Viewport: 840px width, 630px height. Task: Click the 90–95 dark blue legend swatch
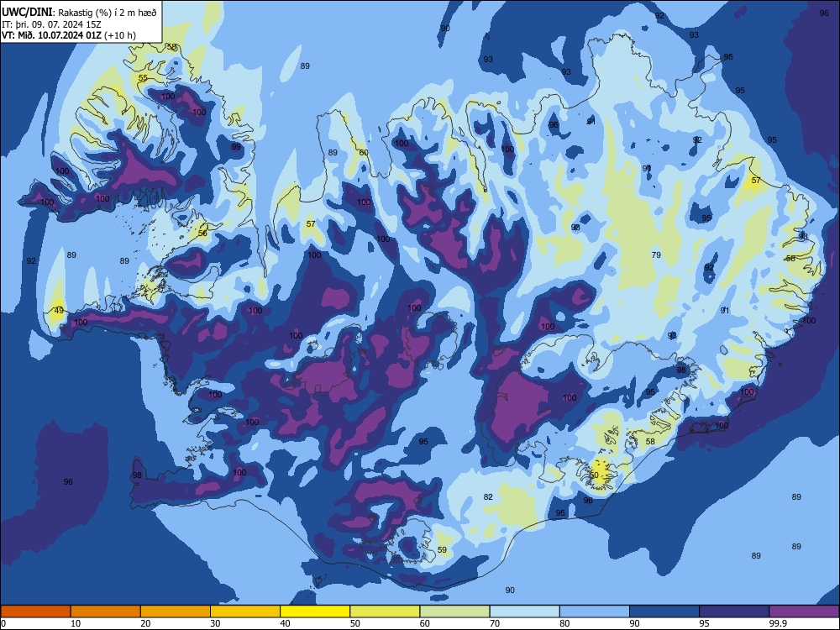pyautogui.click(x=664, y=612)
